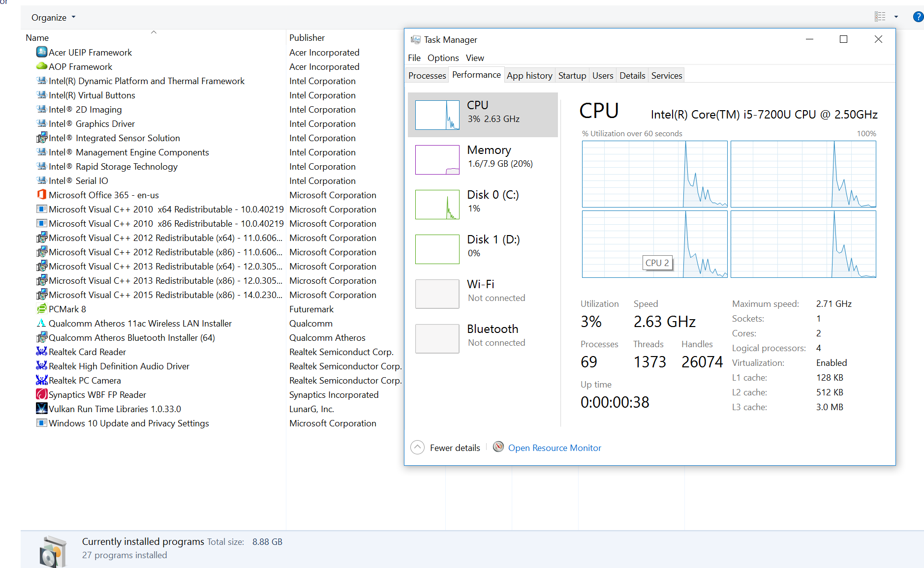
Task: Click the Resource Monitor gauge icon
Action: [498, 447]
